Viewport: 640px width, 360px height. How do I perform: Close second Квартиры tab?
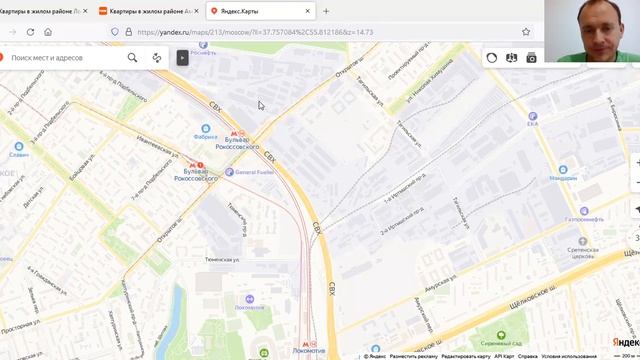(196, 11)
